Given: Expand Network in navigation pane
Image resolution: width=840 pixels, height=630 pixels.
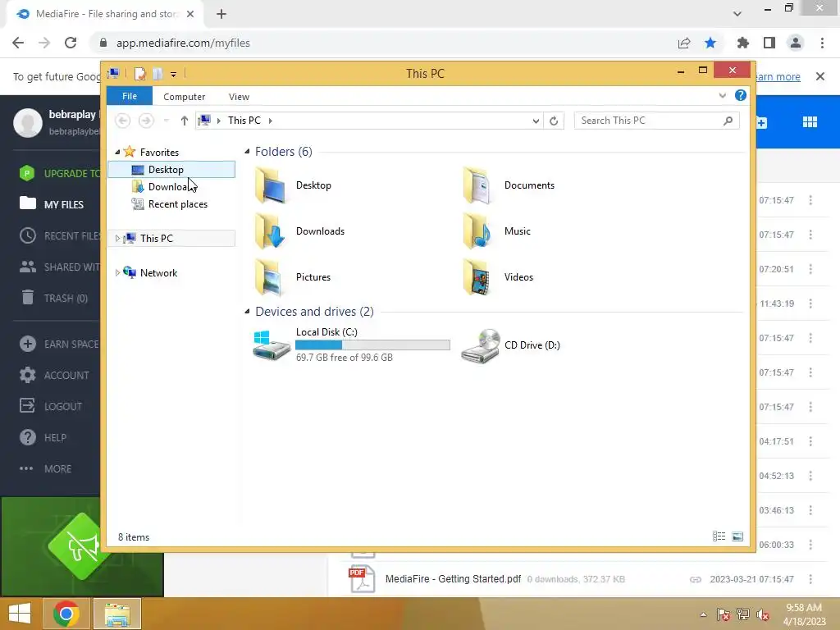Looking at the screenshot, I should (x=117, y=272).
